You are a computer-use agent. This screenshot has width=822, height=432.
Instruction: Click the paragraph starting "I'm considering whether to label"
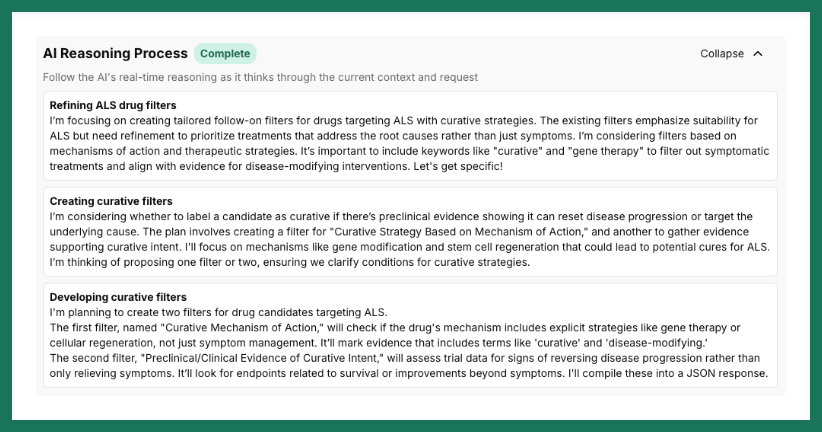pyautogui.click(x=409, y=239)
